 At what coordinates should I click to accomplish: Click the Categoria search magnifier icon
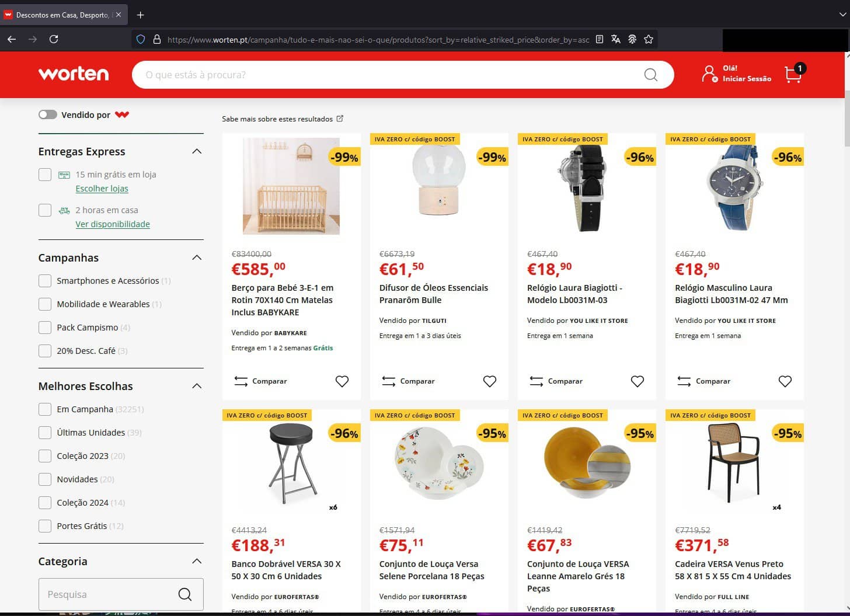click(x=185, y=594)
